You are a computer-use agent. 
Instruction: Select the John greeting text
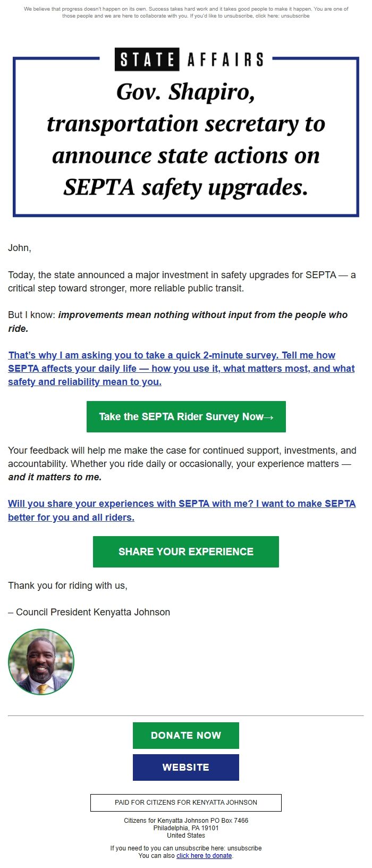point(16,247)
